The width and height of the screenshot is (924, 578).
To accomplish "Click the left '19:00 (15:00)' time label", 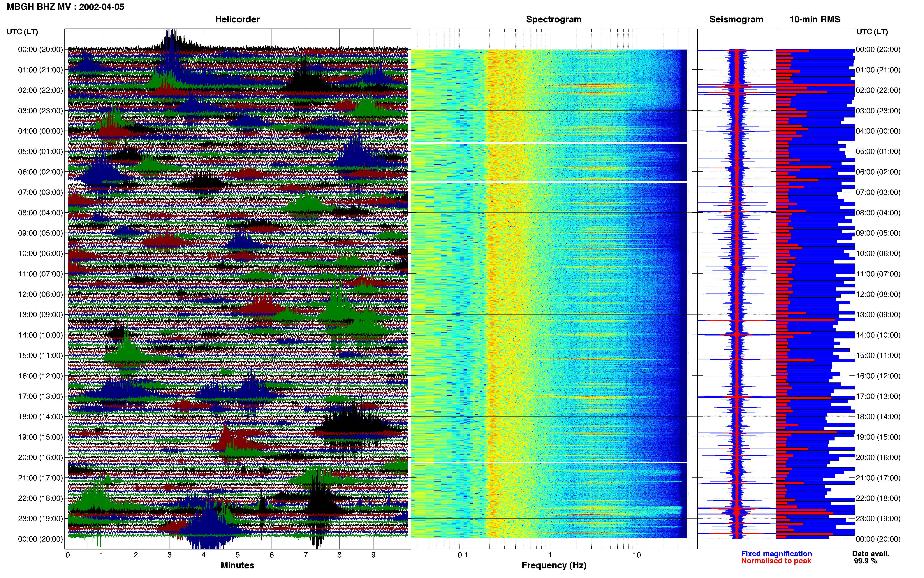I will click(x=41, y=437).
